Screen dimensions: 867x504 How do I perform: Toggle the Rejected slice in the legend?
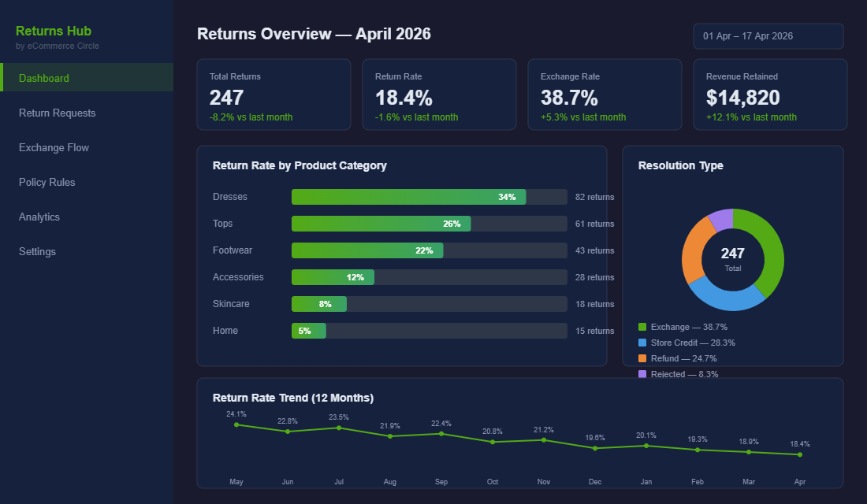684,373
